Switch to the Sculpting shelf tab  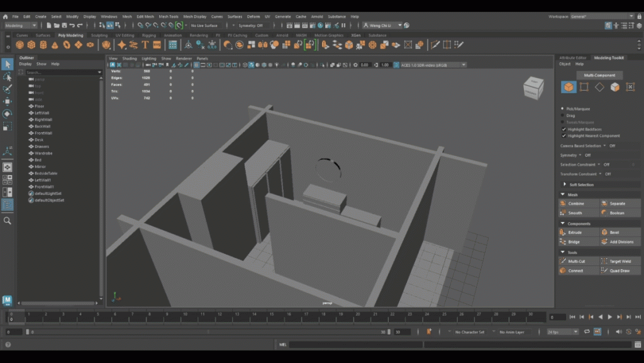click(x=99, y=36)
